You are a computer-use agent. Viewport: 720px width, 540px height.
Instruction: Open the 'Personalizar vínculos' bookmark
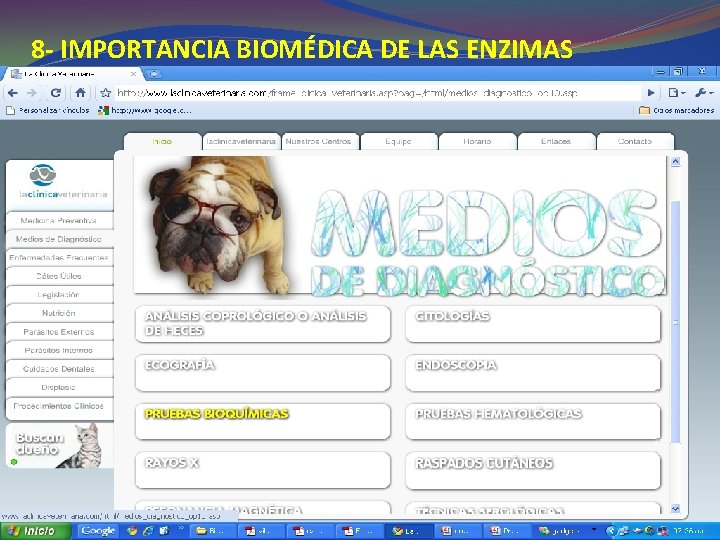pyautogui.click(x=48, y=110)
